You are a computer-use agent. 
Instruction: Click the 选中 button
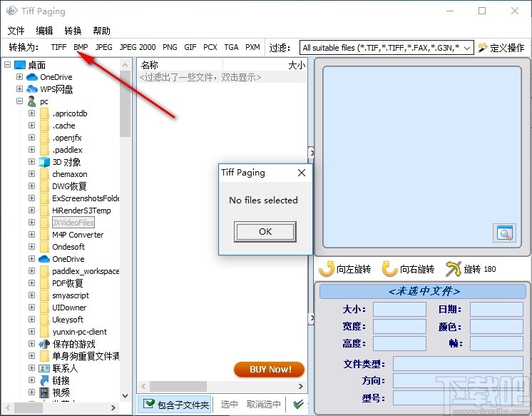(x=230, y=404)
